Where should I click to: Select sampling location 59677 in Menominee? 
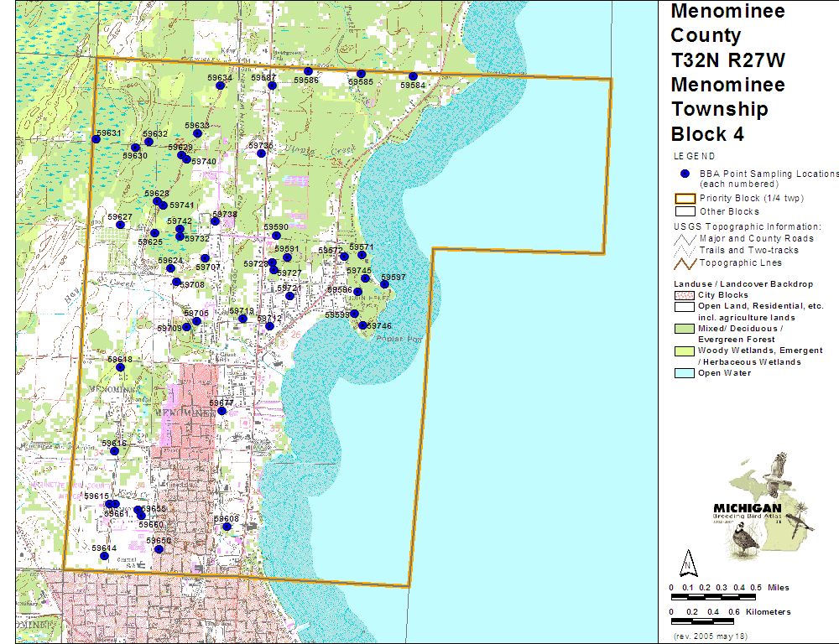pos(221,411)
